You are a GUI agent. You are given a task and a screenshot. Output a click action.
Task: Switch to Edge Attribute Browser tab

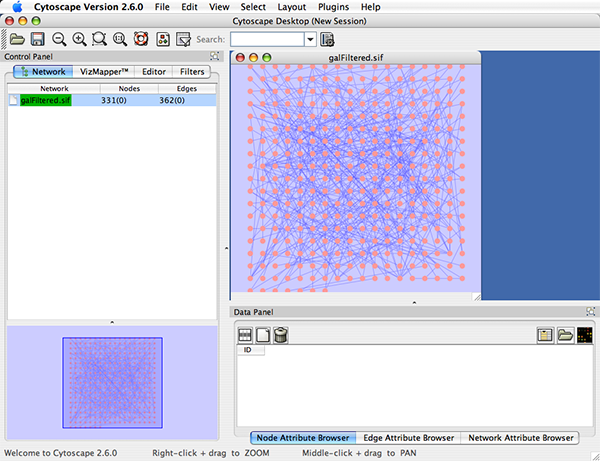pyautogui.click(x=408, y=438)
